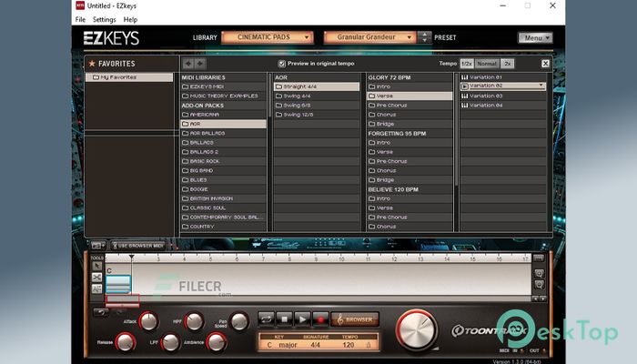The height and width of the screenshot is (364, 637).
Task: Select the arrow pointer tool
Action: pos(96,266)
